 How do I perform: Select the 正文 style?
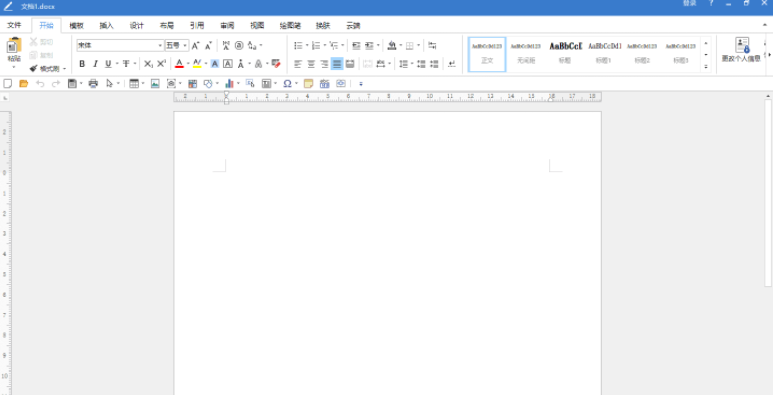tap(487, 54)
